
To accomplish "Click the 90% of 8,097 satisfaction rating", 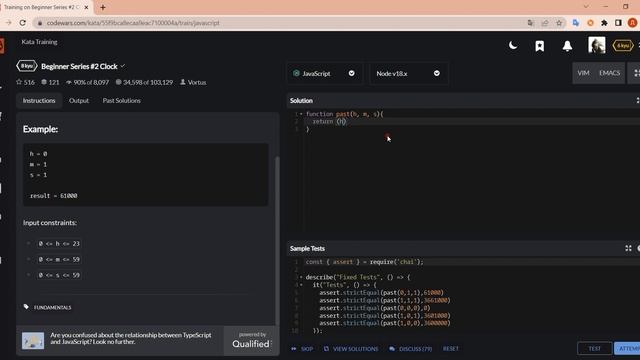I will point(87,82).
